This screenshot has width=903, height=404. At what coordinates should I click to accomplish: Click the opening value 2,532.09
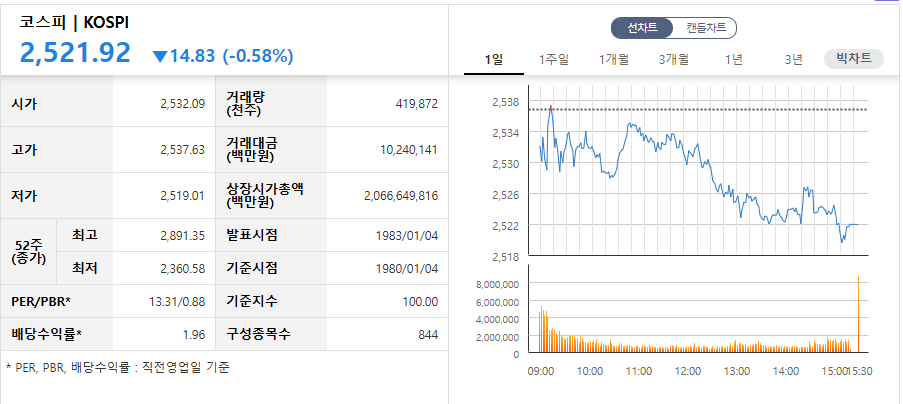click(x=183, y=104)
